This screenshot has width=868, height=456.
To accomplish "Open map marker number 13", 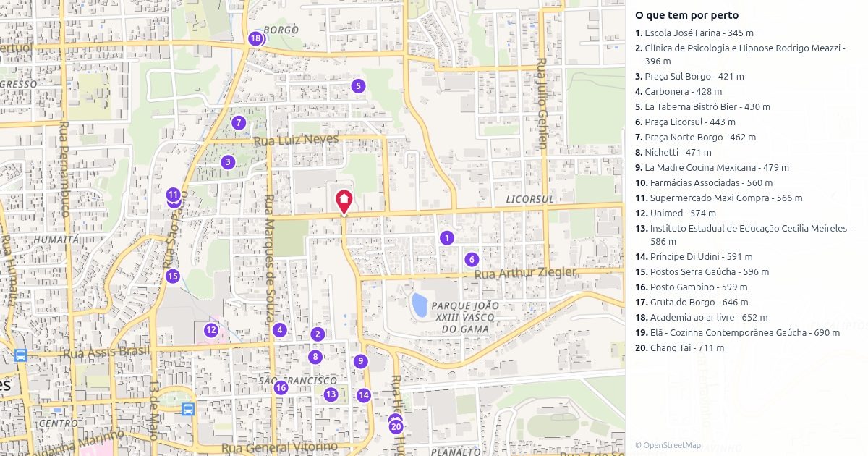I will (331, 394).
